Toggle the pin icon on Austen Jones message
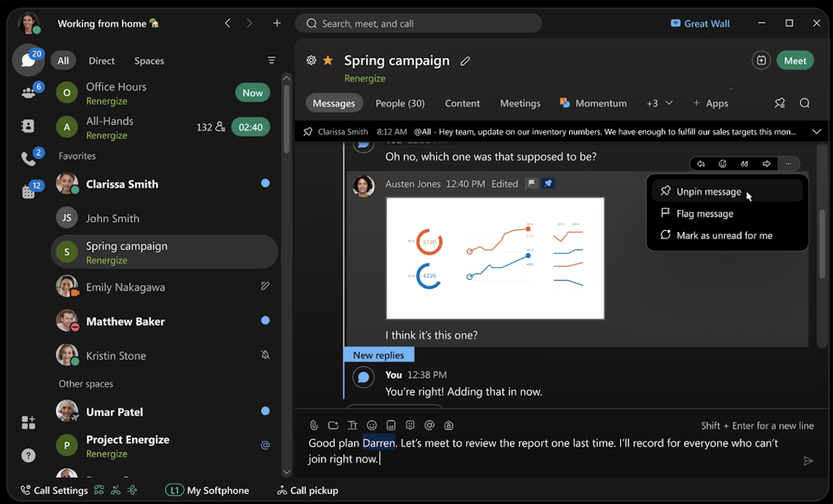 click(x=548, y=183)
